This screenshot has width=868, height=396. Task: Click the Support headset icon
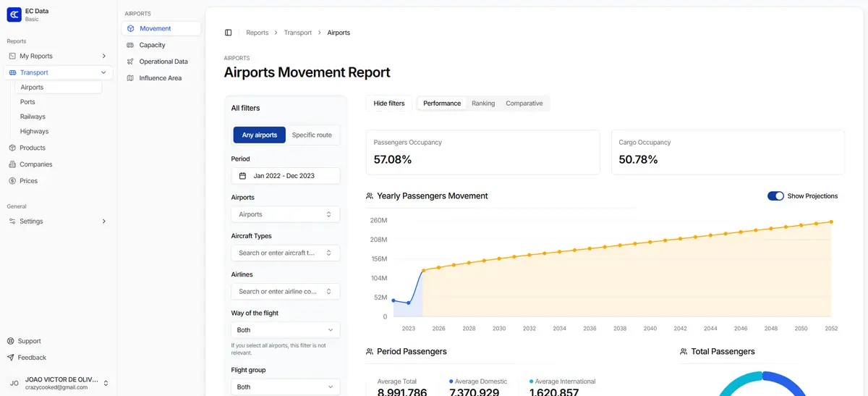[x=11, y=341]
